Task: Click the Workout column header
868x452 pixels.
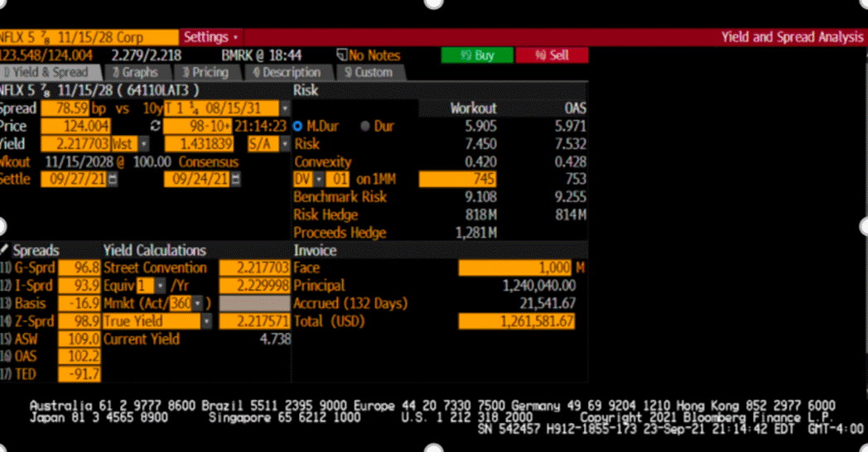Action: (473, 108)
